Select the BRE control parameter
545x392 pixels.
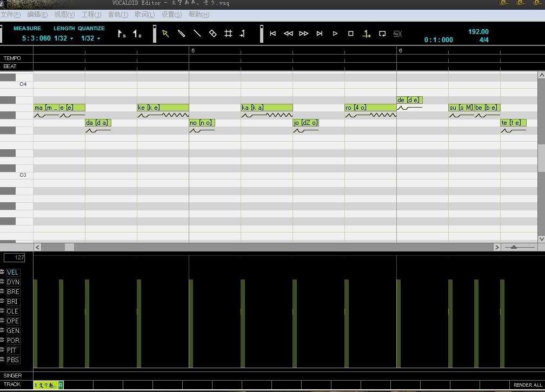(x=13, y=292)
